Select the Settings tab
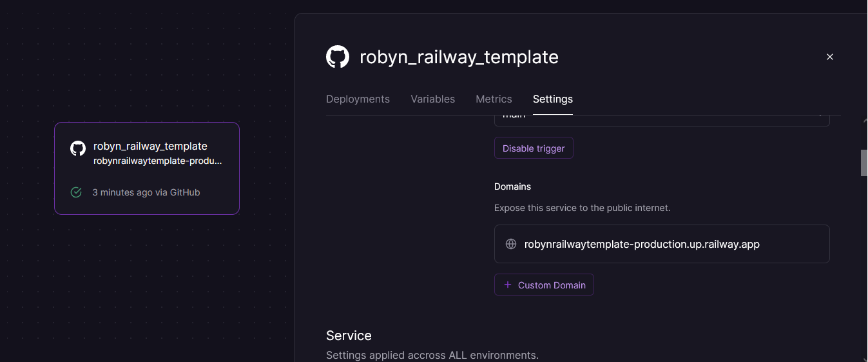The height and width of the screenshot is (362, 868). tap(552, 99)
